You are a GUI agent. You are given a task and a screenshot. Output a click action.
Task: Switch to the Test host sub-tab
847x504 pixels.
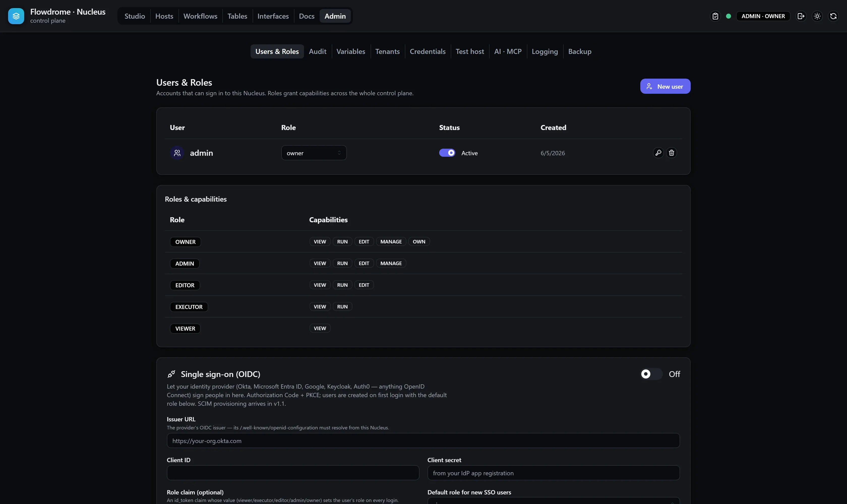coord(470,51)
